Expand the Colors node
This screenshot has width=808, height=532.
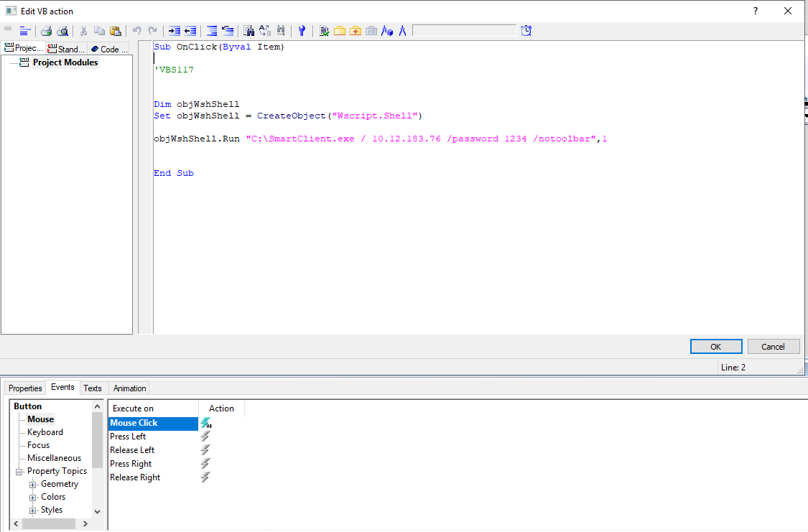click(32, 498)
